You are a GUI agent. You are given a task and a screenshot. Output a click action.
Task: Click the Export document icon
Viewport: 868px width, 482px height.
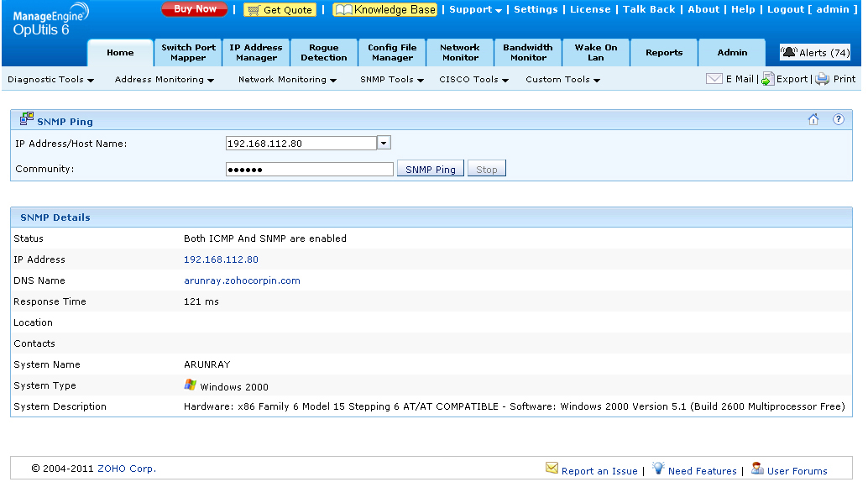pos(768,79)
